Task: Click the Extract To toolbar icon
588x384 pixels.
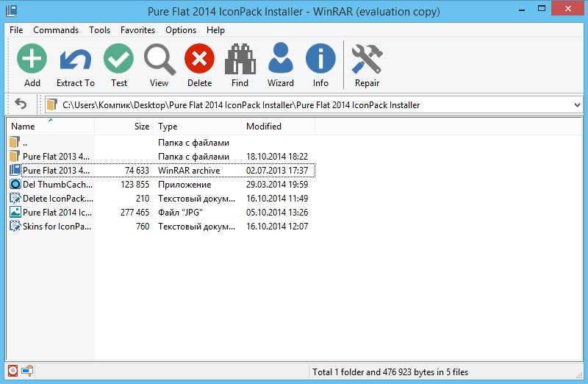Action: pyautogui.click(x=76, y=59)
